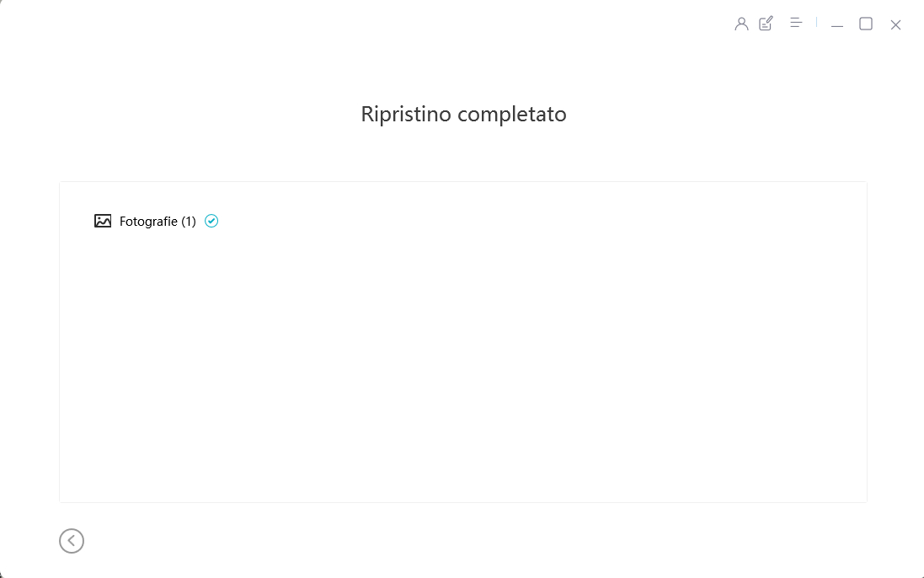The image size is (924, 578).
Task: Go back using the circular arrow button
Action: pyautogui.click(x=72, y=541)
